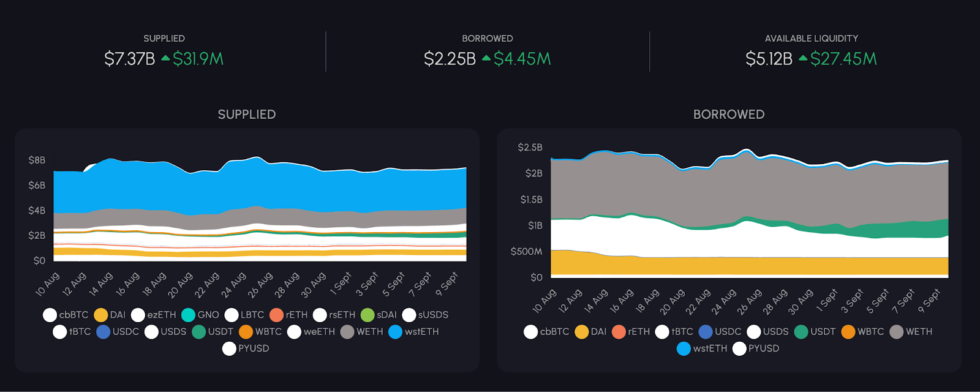Click yellow DAI area in Borrowed chart
980x392 pixels.
[735, 266]
